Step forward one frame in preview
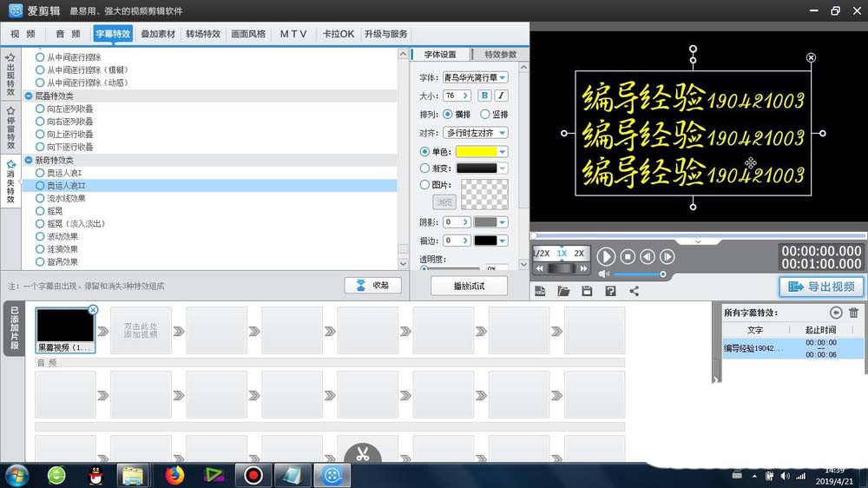Image resolution: width=868 pixels, height=488 pixels. pyautogui.click(x=667, y=256)
